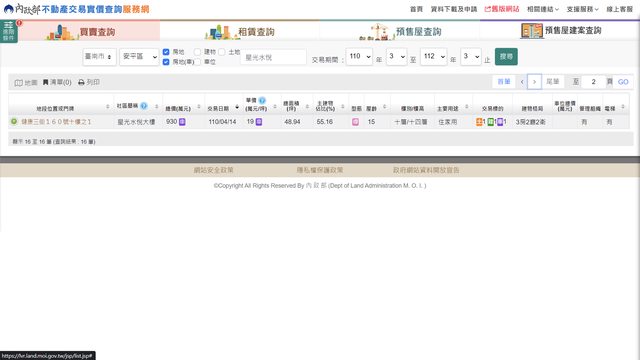Click the purple icon next to unit price 19

(259, 122)
